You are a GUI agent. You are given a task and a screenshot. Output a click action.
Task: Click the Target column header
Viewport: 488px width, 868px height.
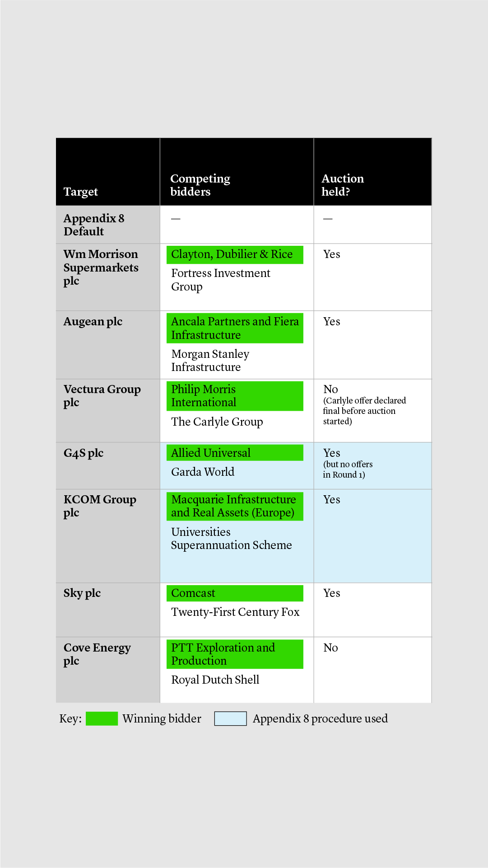point(81,192)
